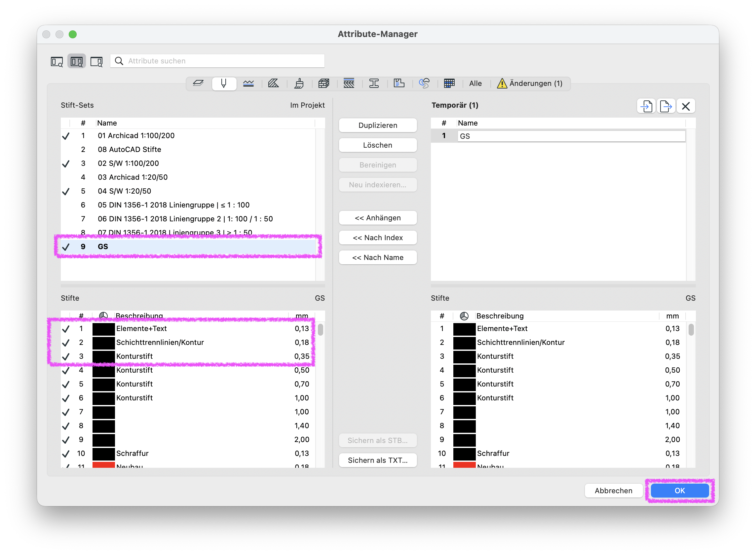Select GS pen set in project list

pyautogui.click(x=188, y=246)
